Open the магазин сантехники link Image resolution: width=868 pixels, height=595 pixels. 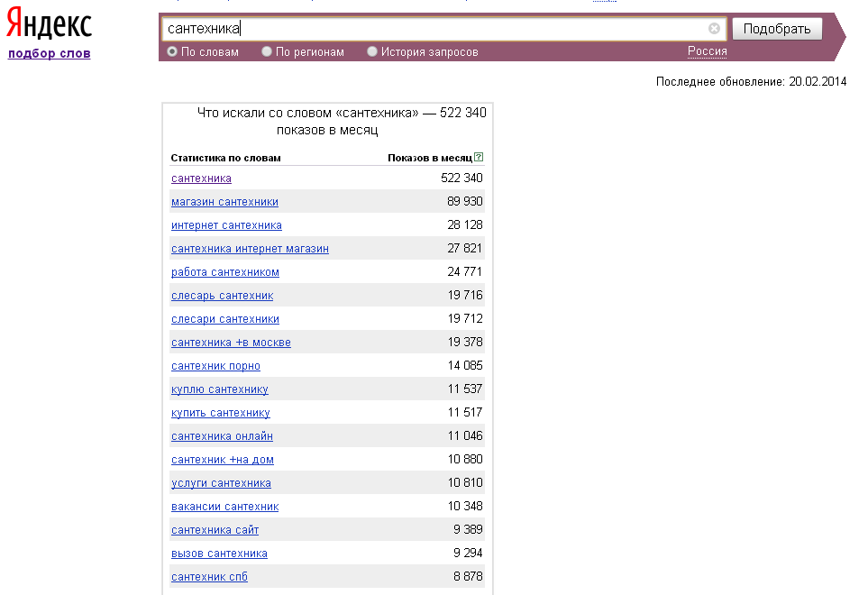(224, 202)
